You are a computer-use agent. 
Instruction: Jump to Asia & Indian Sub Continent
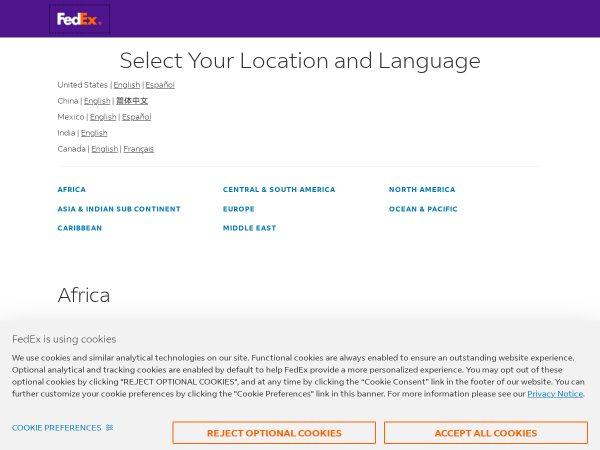pos(119,209)
